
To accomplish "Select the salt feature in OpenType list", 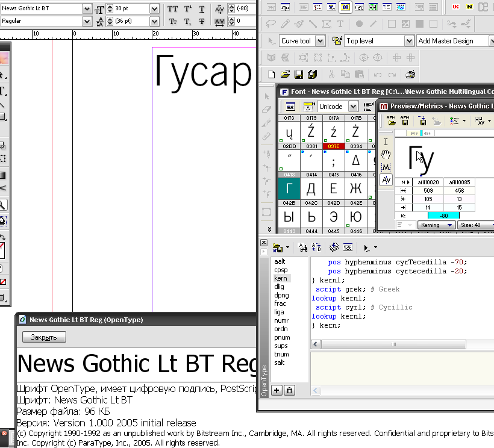I will click(280, 362).
